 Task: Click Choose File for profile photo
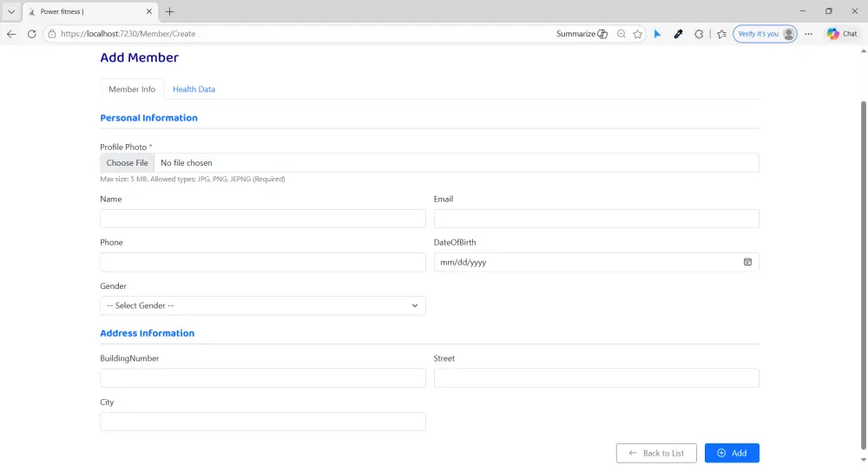(x=127, y=163)
